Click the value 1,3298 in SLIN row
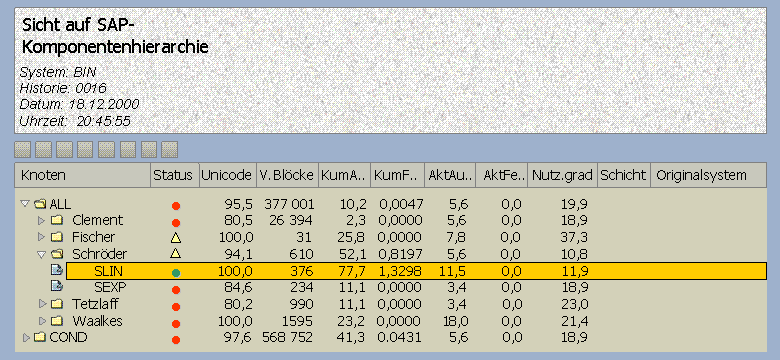 pos(400,271)
